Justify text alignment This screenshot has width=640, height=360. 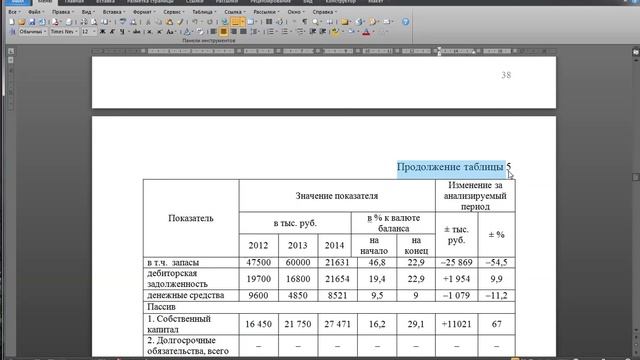(x=243, y=31)
